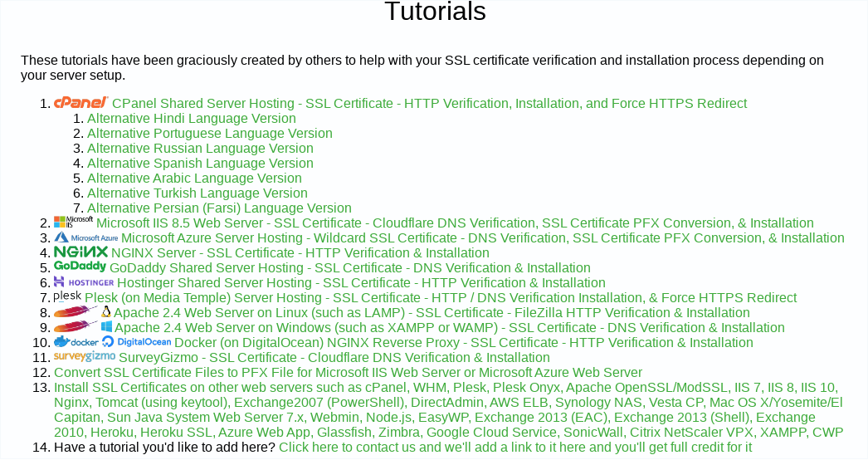This screenshot has width=868, height=460.
Task: Click the GoDaddy logo icon
Action: click(80, 267)
